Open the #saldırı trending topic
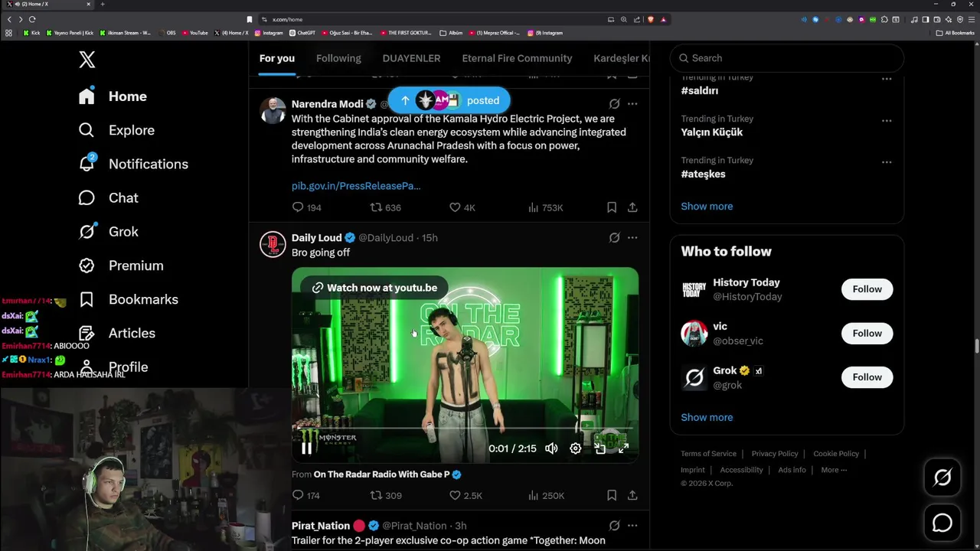 click(700, 90)
